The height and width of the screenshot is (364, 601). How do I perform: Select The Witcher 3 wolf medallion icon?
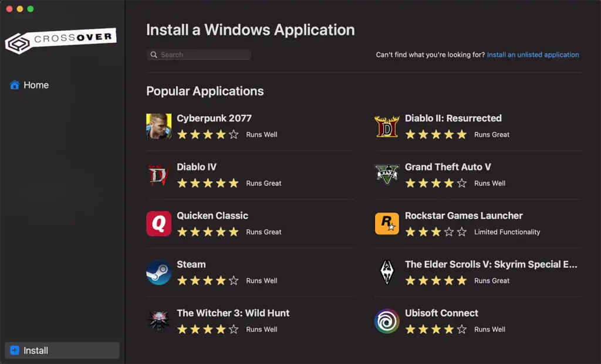[158, 321]
